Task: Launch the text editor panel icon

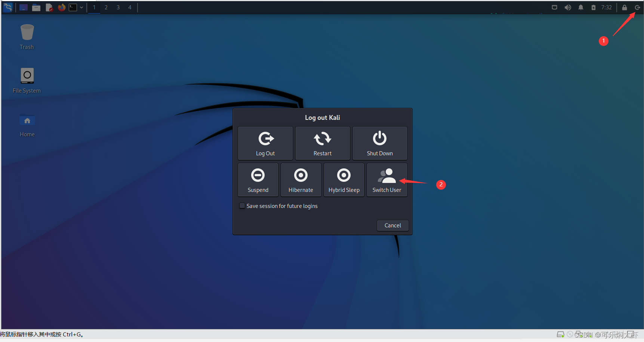Action: pos(49,7)
